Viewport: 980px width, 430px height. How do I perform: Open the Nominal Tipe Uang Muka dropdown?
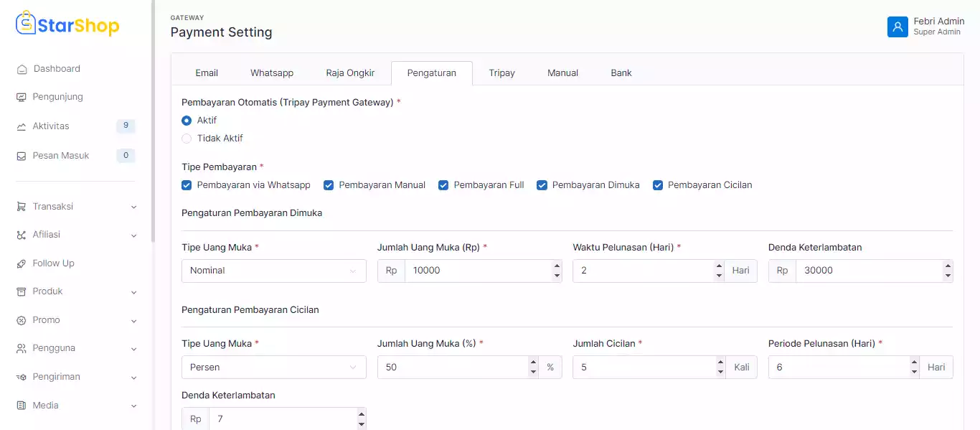[273, 271]
